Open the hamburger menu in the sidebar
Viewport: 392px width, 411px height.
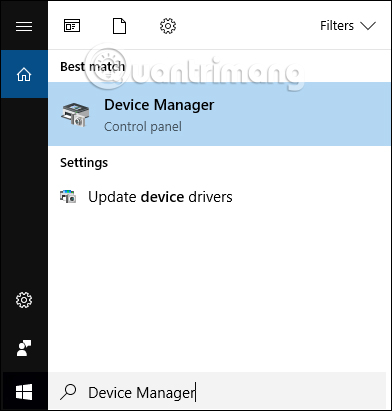click(24, 26)
